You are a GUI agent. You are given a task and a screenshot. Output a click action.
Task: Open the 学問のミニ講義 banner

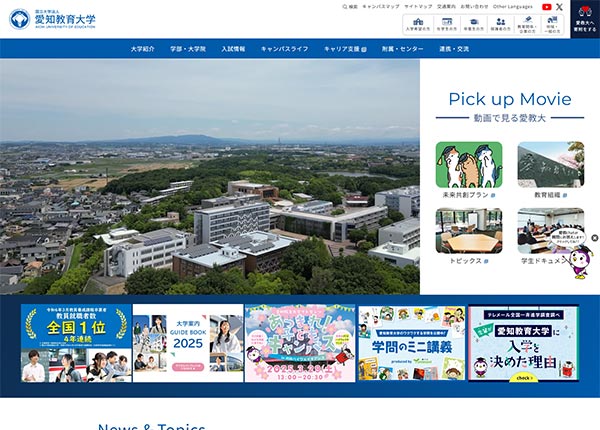pyautogui.click(x=412, y=343)
